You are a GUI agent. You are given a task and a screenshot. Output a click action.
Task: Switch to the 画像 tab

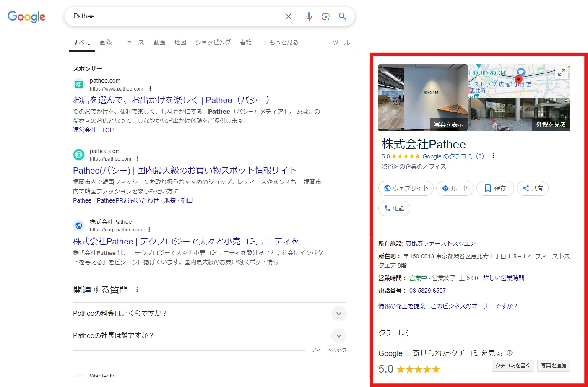pos(106,42)
